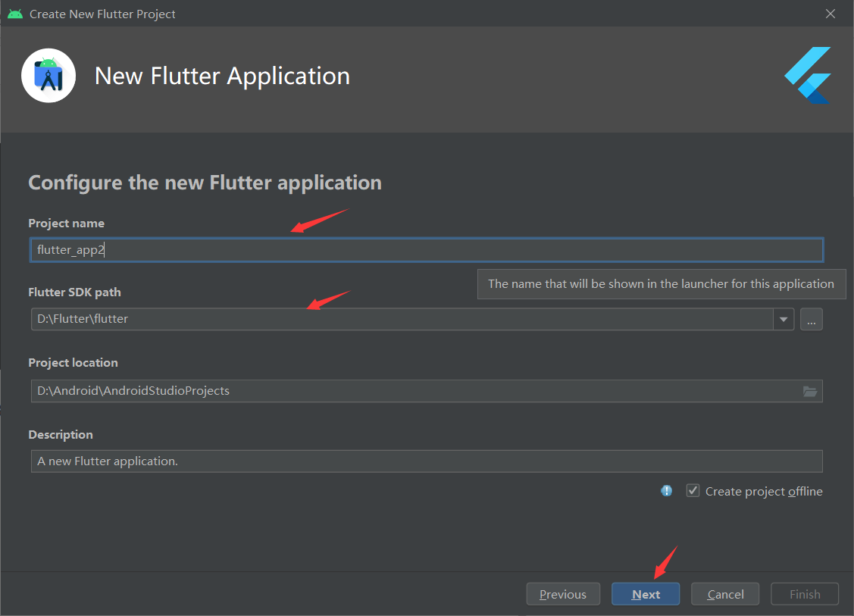Click the 'Project name' label
This screenshot has width=854, height=616.
(x=67, y=224)
